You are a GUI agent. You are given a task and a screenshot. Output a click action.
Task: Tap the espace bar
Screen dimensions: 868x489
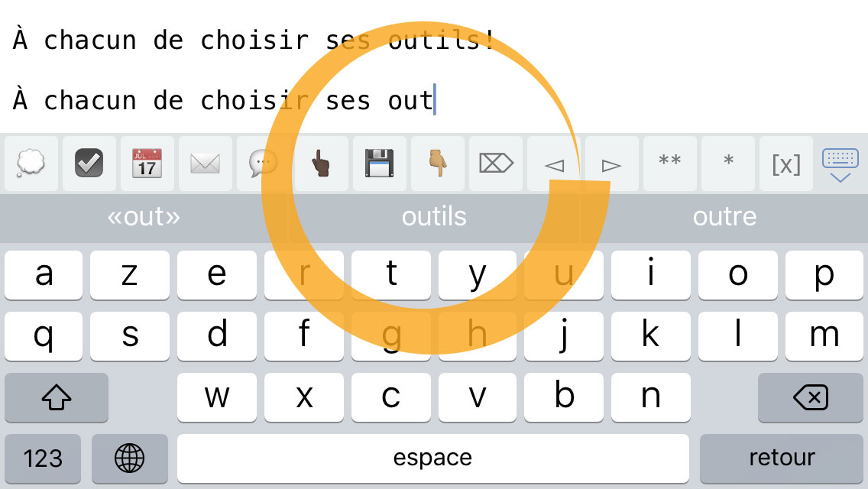coord(433,458)
